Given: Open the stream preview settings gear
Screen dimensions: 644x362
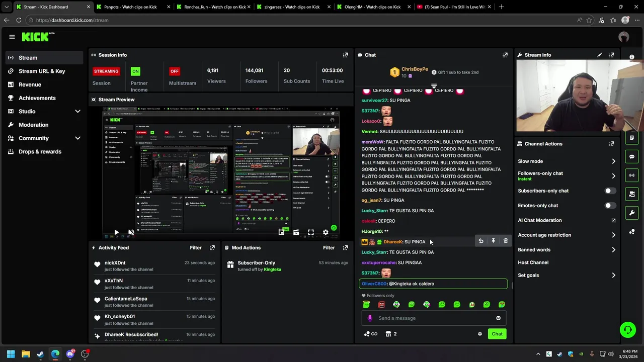Looking at the screenshot, I should pos(326,232).
